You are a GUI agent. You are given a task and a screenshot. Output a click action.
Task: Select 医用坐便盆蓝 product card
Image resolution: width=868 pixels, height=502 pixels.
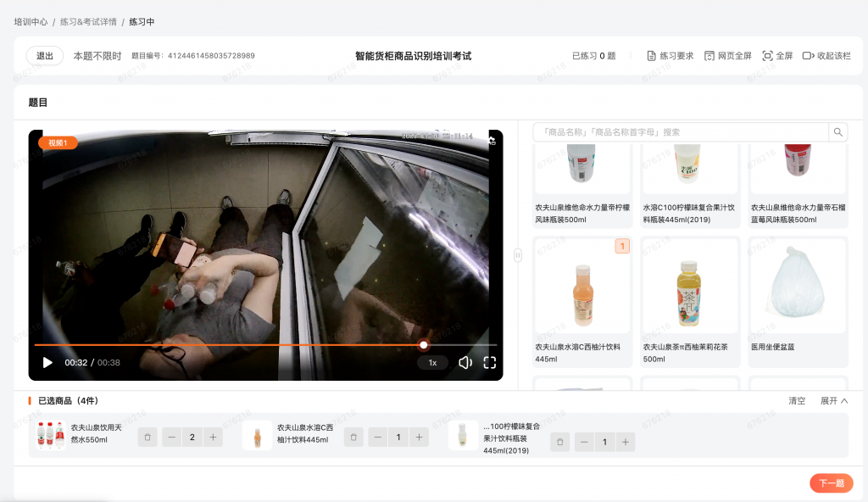[x=798, y=301]
